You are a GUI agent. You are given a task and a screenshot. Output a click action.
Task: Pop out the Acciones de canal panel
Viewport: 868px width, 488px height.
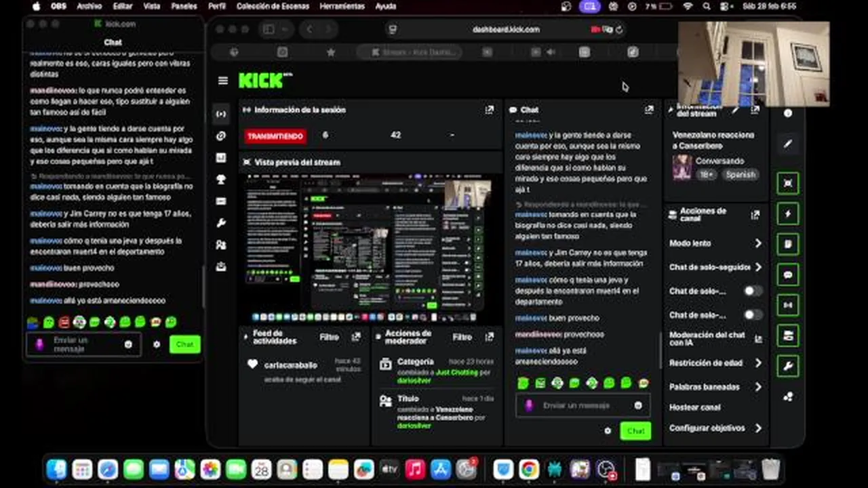(755, 215)
